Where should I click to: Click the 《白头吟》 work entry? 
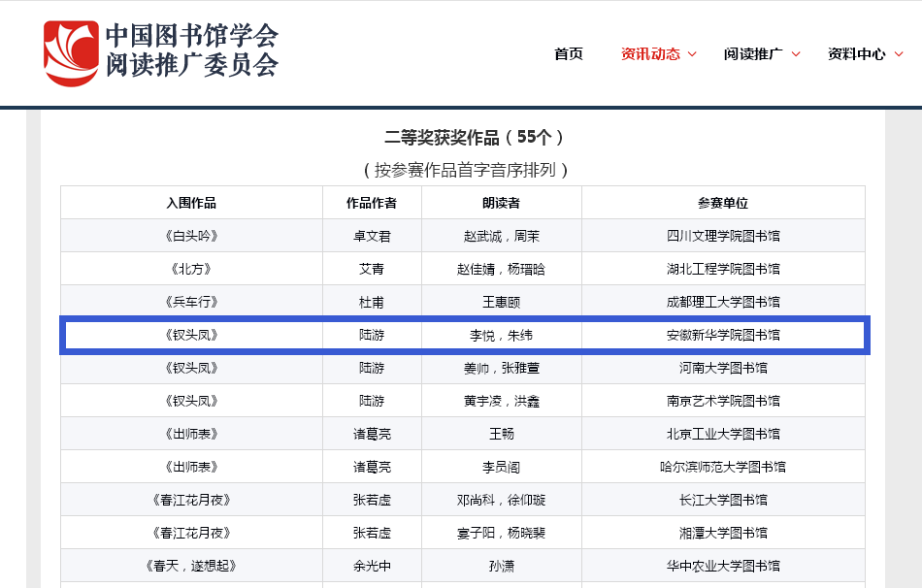(x=191, y=236)
